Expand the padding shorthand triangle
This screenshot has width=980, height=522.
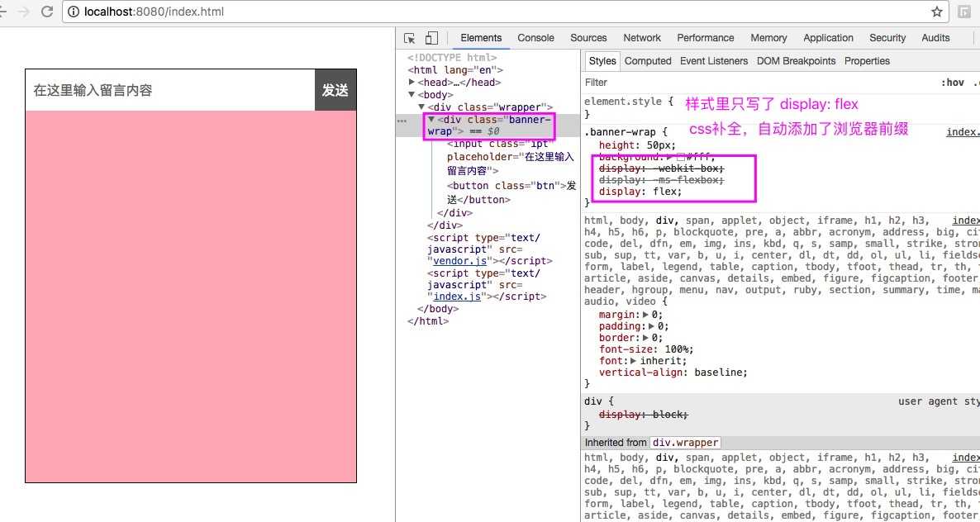point(651,326)
